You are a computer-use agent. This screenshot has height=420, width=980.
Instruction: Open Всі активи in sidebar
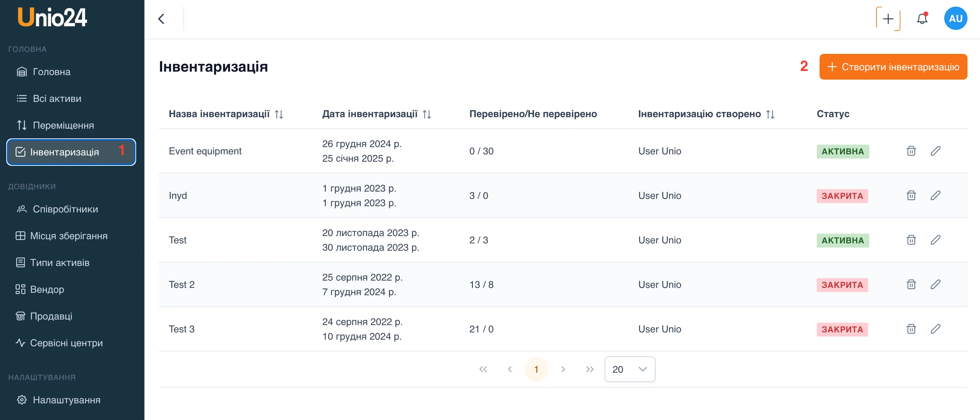[x=57, y=99]
